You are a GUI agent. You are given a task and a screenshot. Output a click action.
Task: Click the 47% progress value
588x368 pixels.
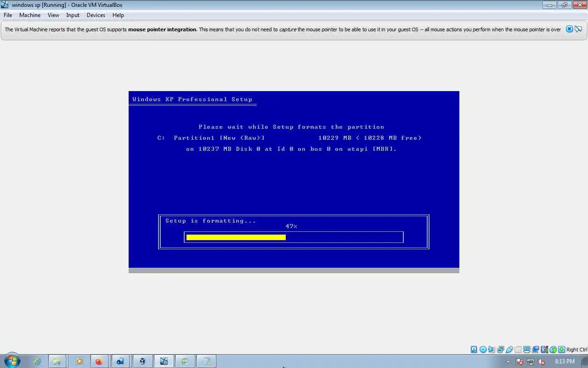point(291,226)
